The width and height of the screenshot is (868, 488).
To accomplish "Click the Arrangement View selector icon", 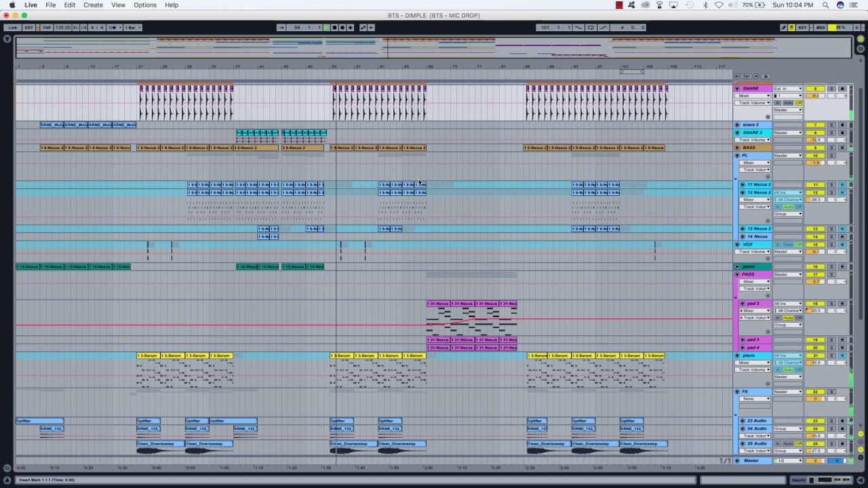I will click(x=861, y=39).
